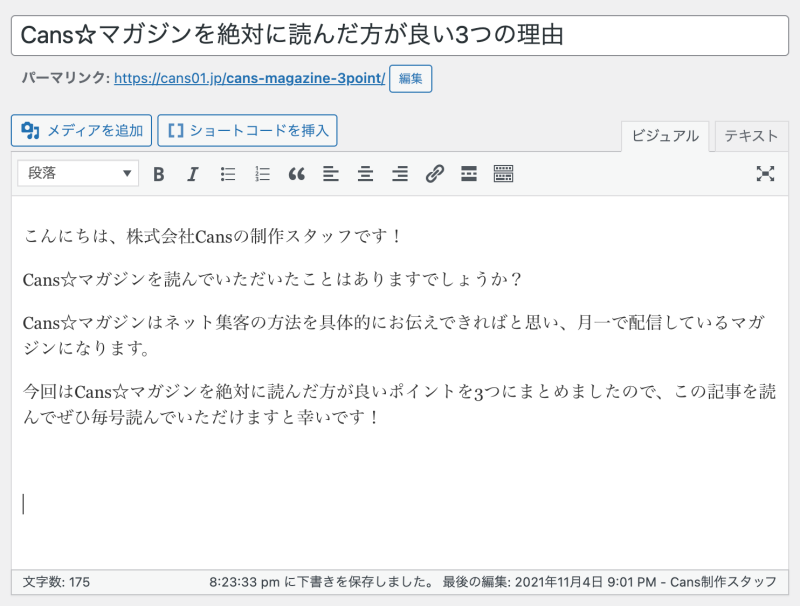Viewport: 800px width, 606px height.
Task: Apply italic formatting to text
Action: click(193, 174)
